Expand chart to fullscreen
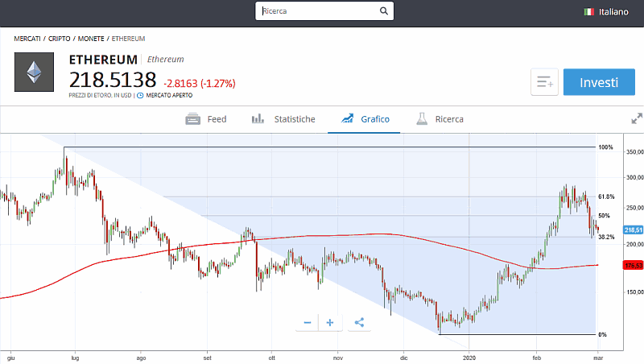Screen dimensions: 644x364 (636, 118)
